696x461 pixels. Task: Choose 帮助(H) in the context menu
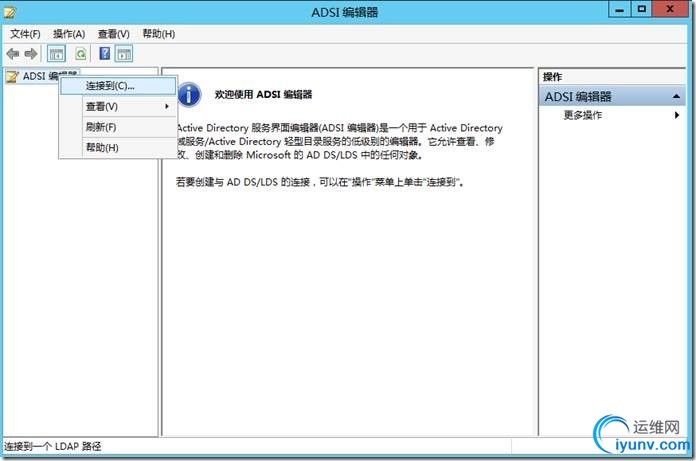(x=118, y=147)
